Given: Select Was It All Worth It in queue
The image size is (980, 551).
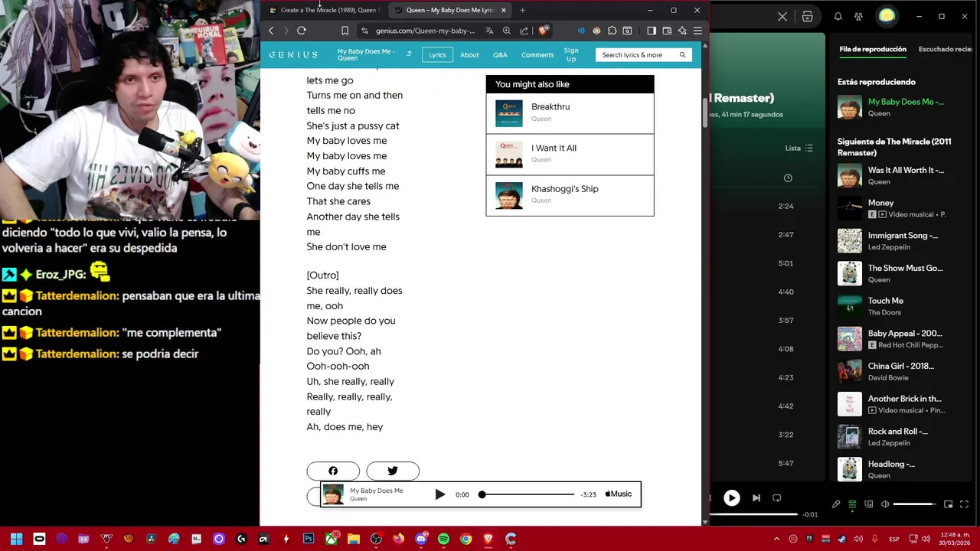Looking at the screenshot, I should point(902,176).
